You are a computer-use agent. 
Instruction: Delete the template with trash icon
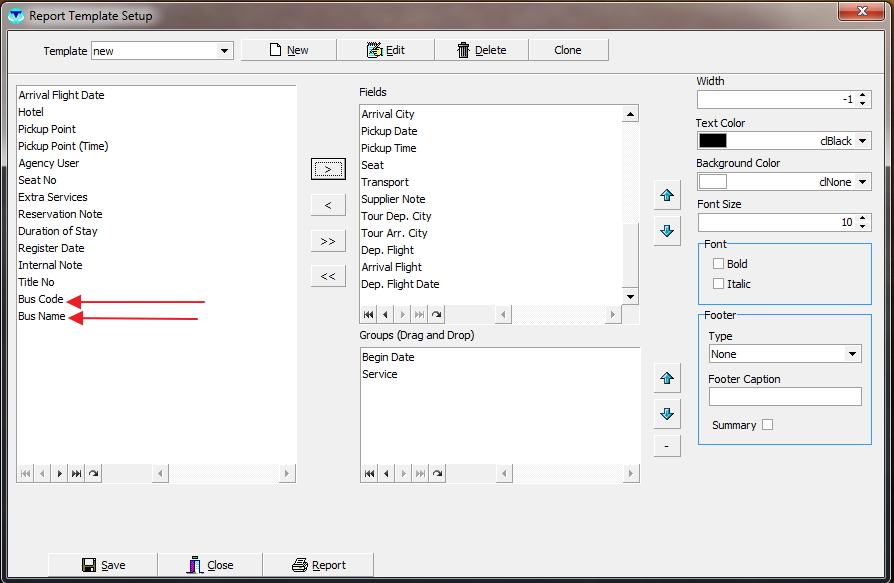pos(481,50)
